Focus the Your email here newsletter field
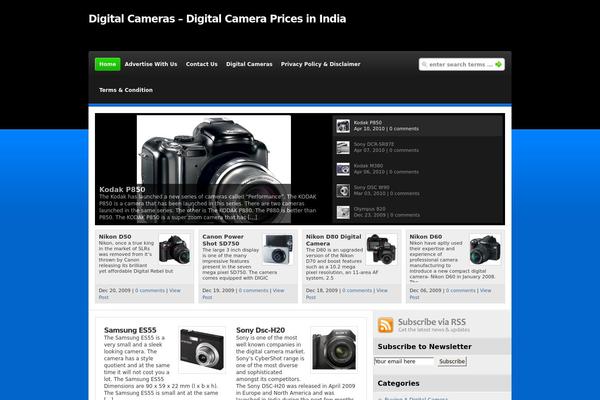The height and width of the screenshot is (400, 600). (404, 361)
